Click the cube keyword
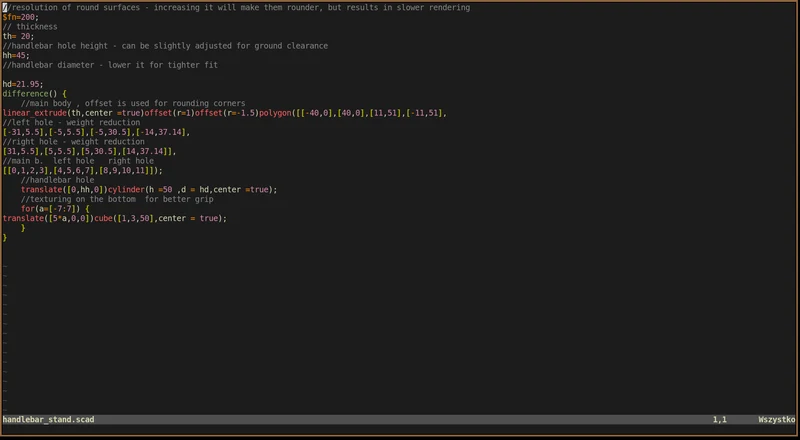Screen dimensions: 800x440 click(103, 218)
